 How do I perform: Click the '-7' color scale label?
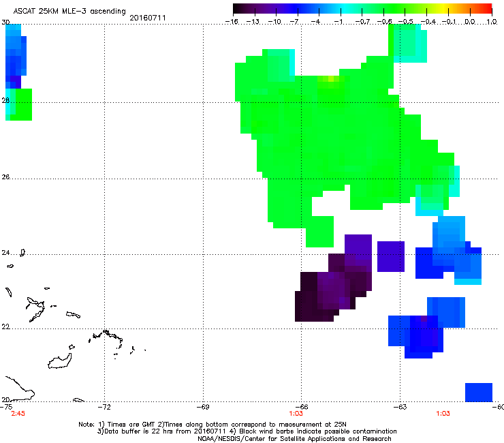(x=294, y=22)
